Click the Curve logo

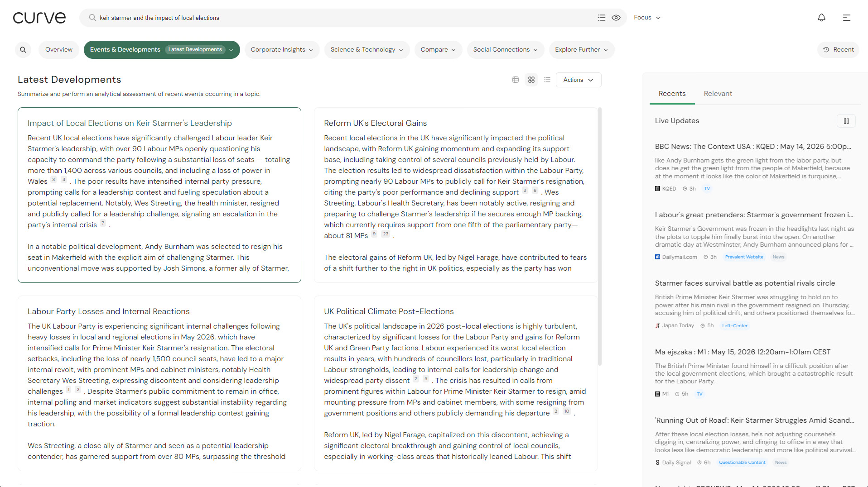click(39, 18)
